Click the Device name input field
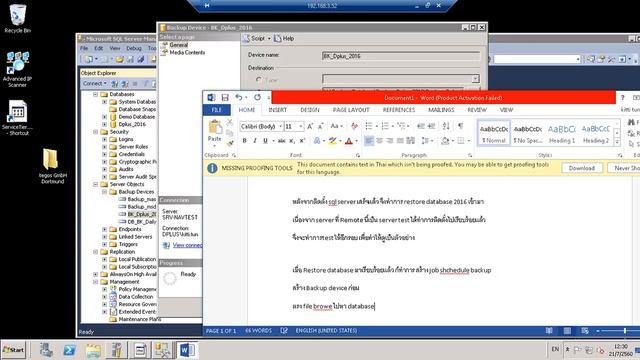Screen dimensions: 640x360 click(401, 56)
